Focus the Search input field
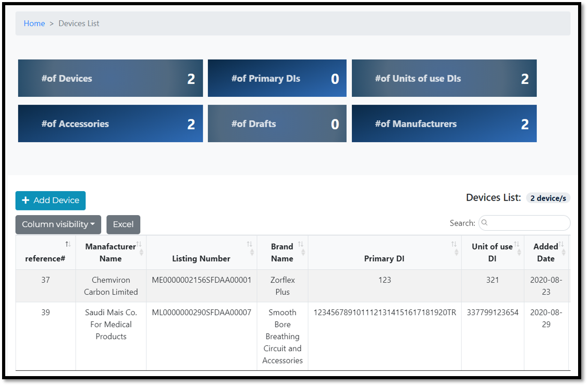588x386 pixels. click(524, 223)
